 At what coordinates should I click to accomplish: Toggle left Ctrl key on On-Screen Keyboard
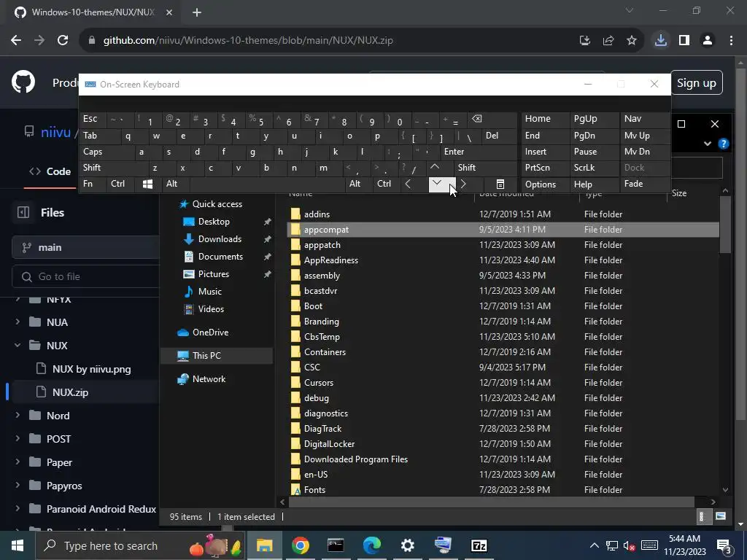coord(120,184)
